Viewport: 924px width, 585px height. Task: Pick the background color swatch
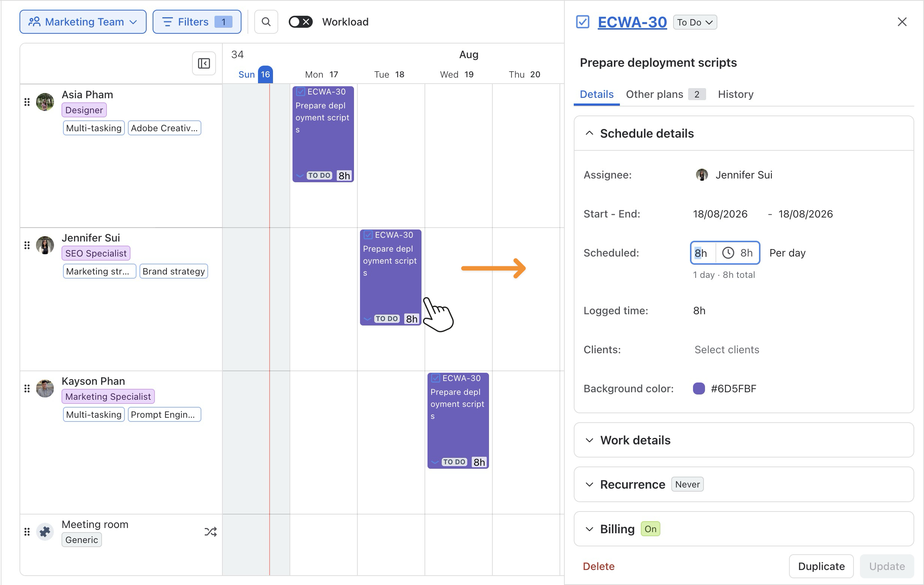(699, 388)
